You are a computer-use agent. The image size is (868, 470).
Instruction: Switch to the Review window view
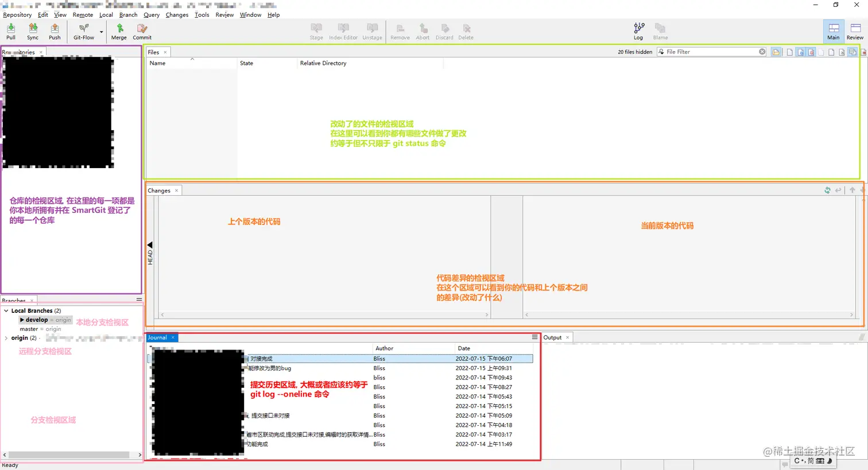[x=854, y=31]
